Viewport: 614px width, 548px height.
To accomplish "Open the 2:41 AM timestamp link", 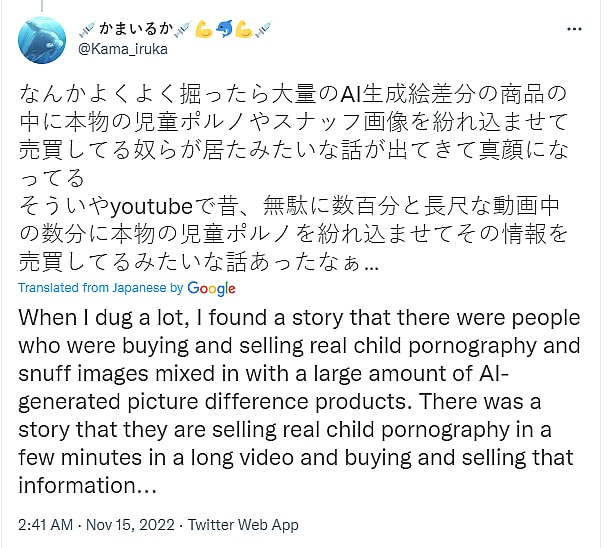I will (48, 524).
